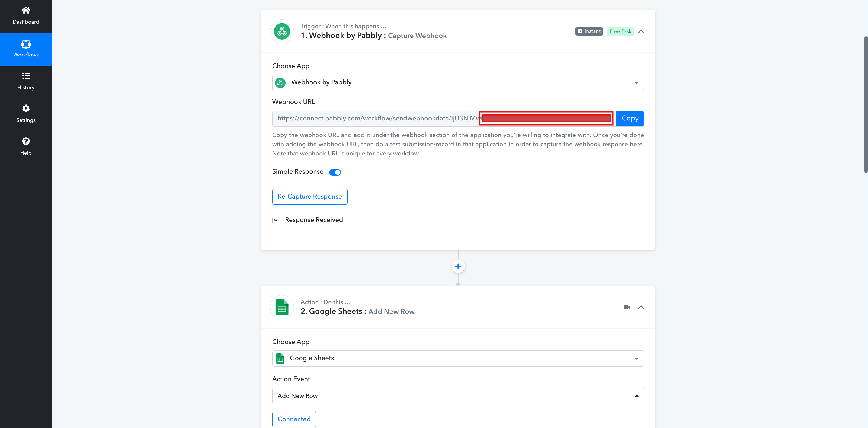Image resolution: width=868 pixels, height=428 pixels.
Task: Open Settings from sidebar
Action: 25,114
